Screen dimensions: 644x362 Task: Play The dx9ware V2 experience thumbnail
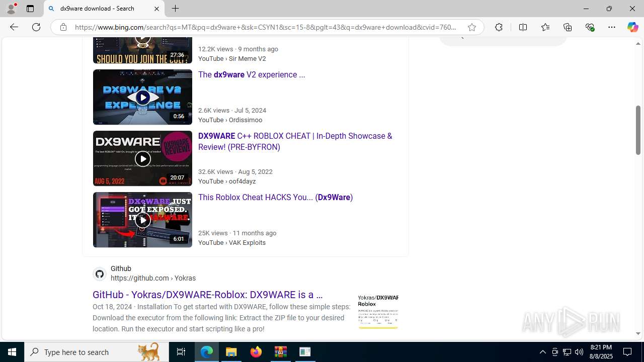click(142, 97)
